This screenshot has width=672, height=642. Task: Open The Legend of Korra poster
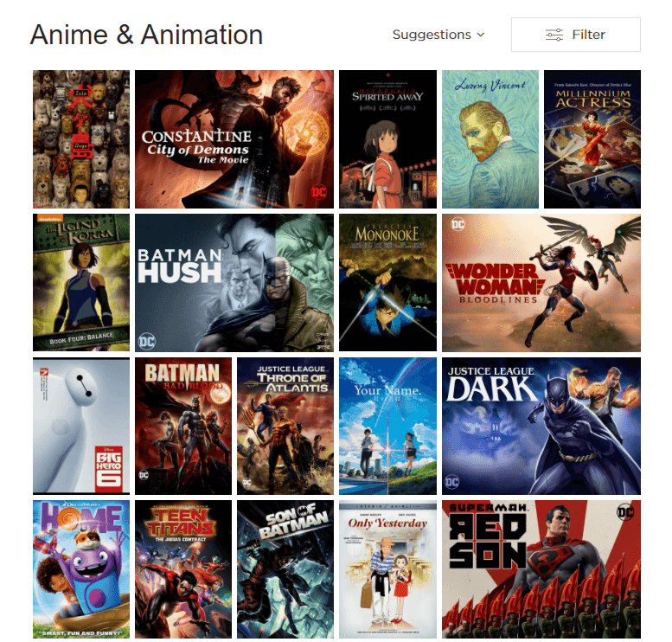tap(81, 283)
